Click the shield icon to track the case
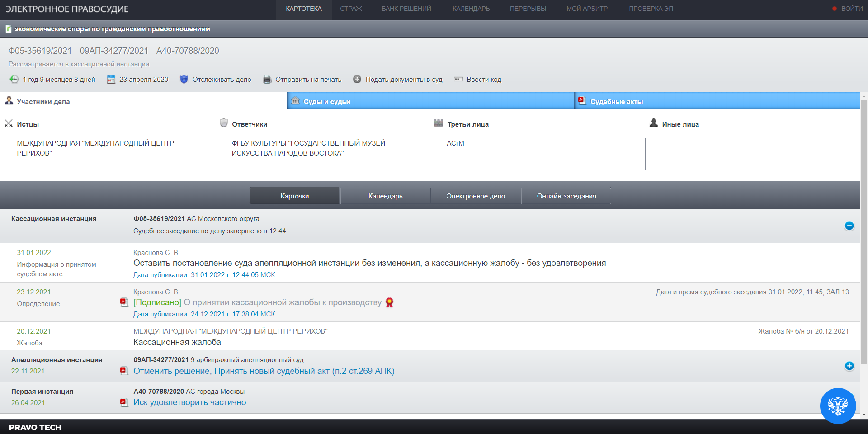This screenshot has width=868, height=434. click(184, 80)
